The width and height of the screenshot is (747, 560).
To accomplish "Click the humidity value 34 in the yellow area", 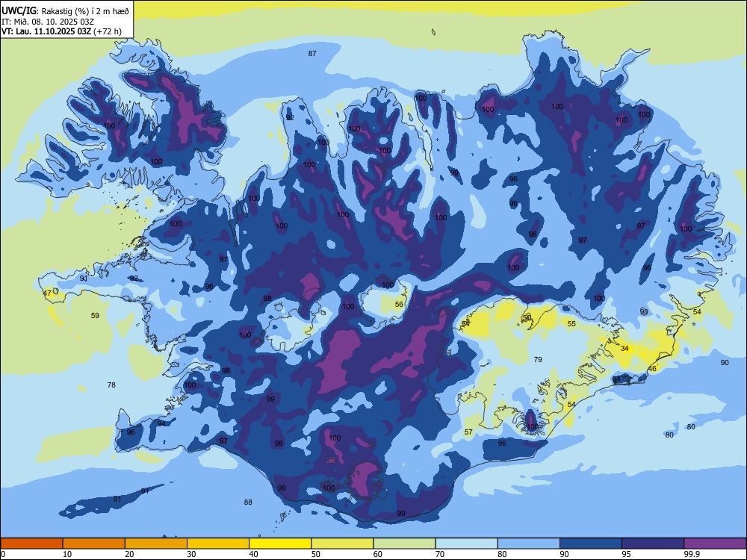I will pos(624,348).
